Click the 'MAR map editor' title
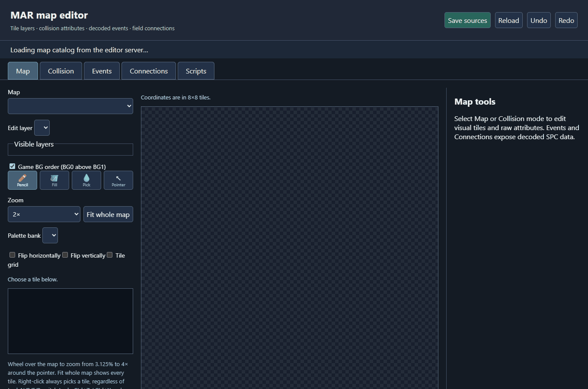The image size is (588, 389). [x=49, y=15]
